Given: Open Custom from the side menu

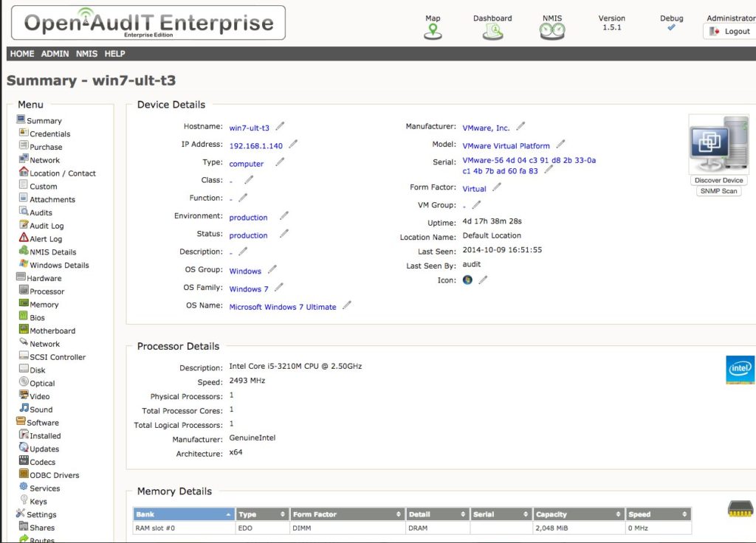Looking at the screenshot, I should tap(44, 187).
